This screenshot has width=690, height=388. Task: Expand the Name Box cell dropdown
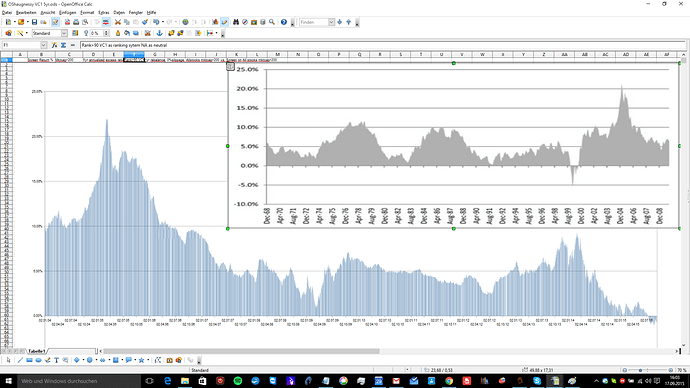coord(43,45)
